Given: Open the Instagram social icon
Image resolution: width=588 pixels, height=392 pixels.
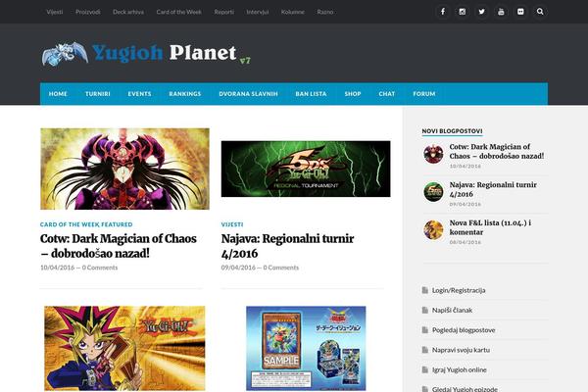Looking at the screenshot, I should coord(462,12).
